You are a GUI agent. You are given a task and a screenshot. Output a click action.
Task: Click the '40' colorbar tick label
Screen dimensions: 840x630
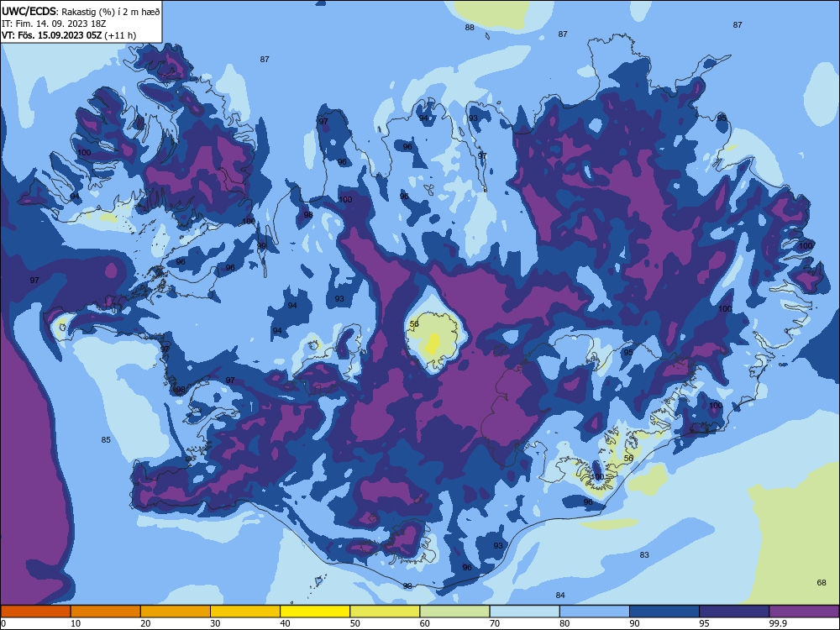[x=286, y=623]
